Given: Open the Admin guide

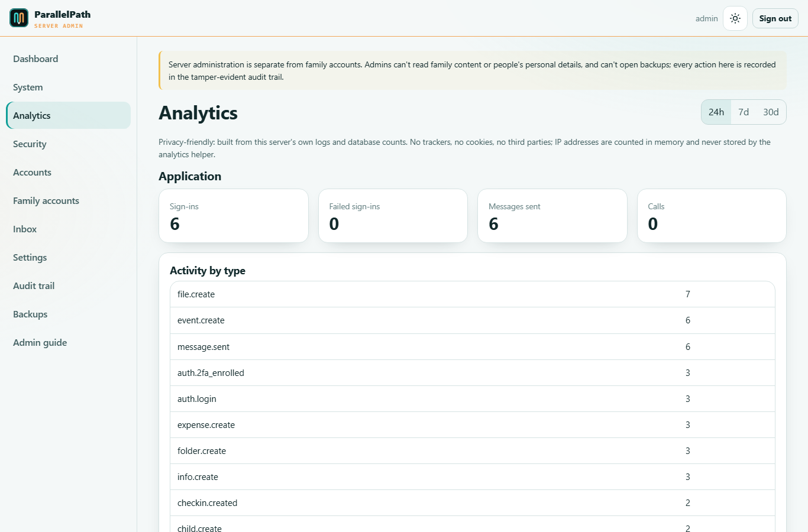Looking at the screenshot, I should [x=68, y=343].
